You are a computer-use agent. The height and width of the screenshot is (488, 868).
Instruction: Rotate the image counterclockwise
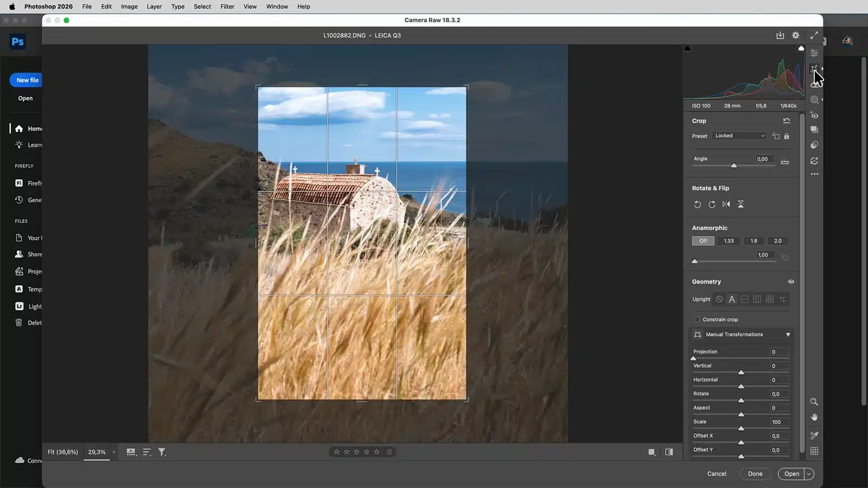[698, 204]
